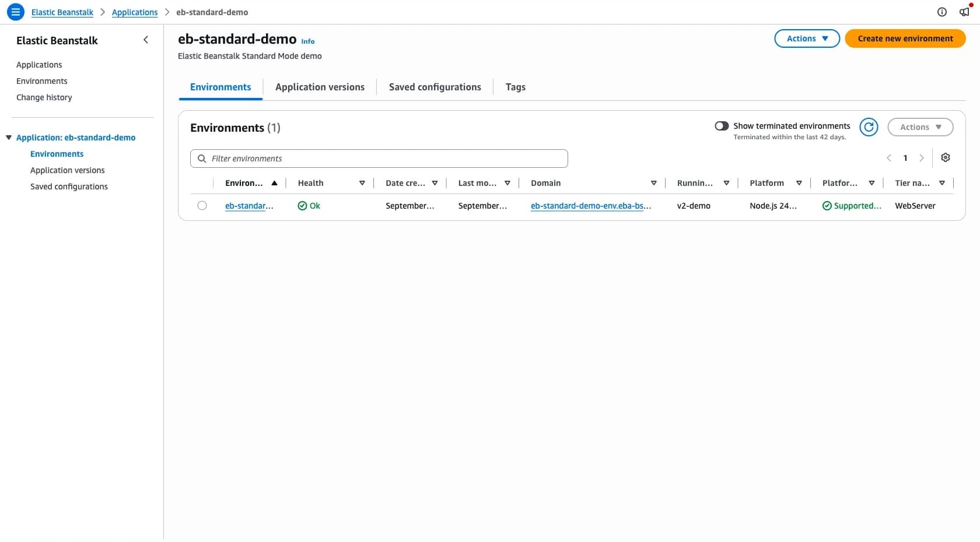Open the top Actions dropdown
980x542 pixels.
[x=807, y=38]
